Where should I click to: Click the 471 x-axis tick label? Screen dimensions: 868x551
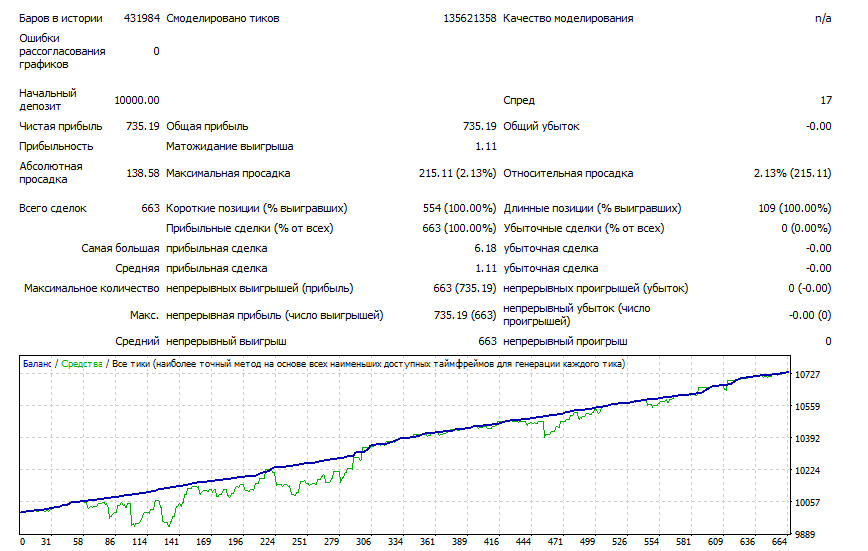[x=555, y=542]
